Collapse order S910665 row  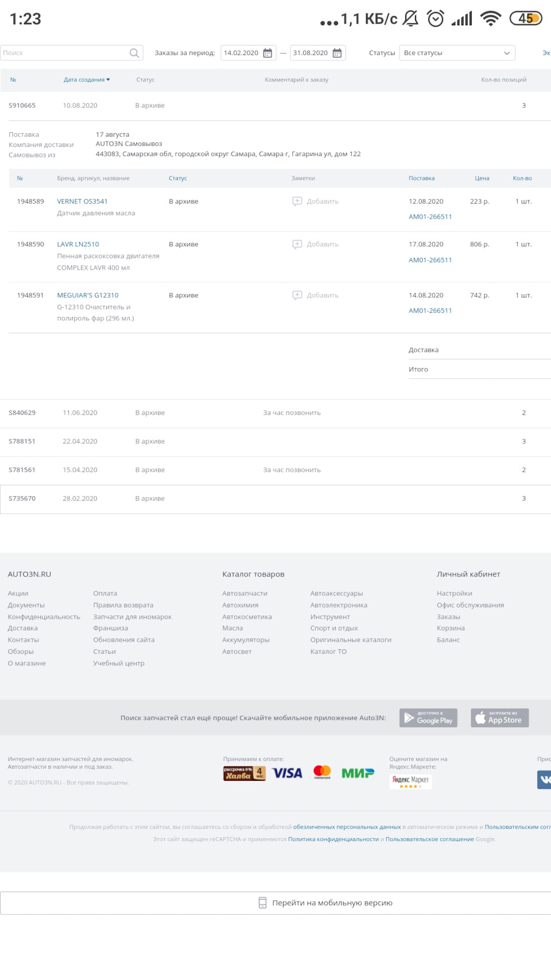click(x=275, y=106)
